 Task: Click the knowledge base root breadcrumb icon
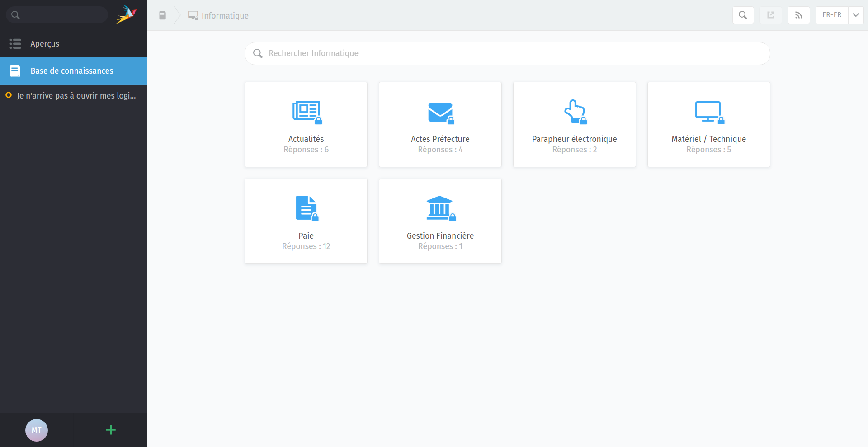(162, 15)
